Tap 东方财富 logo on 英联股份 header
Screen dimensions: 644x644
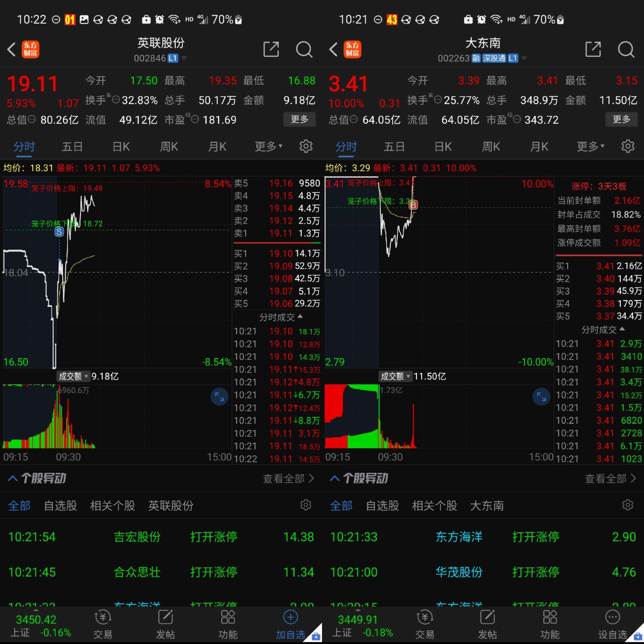30,49
